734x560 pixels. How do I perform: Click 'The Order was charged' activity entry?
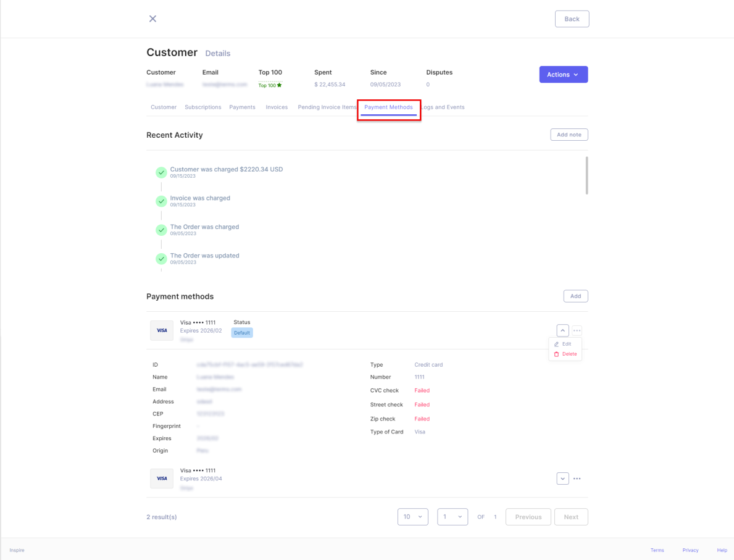tap(204, 227)
